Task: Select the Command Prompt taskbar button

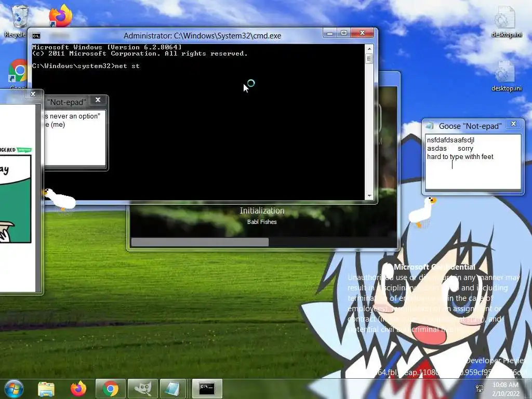Action: click(207, 389)
